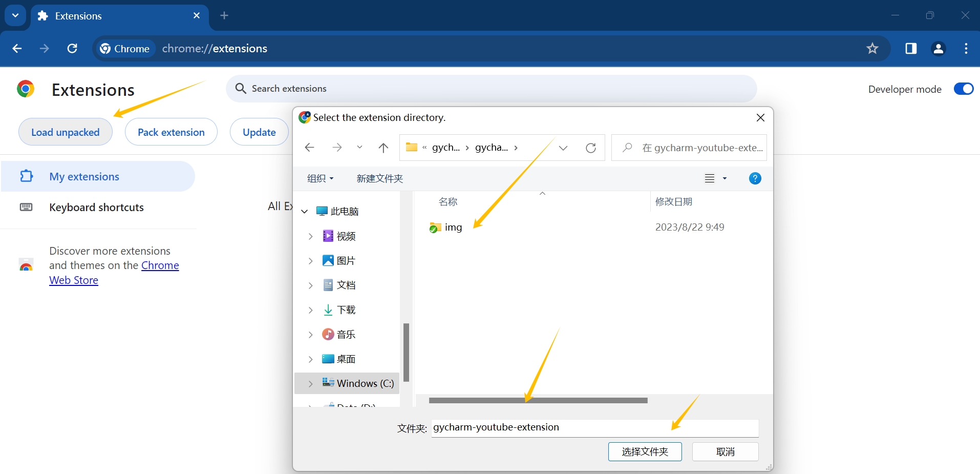Sort by 名称 column header

pos(448,202)
